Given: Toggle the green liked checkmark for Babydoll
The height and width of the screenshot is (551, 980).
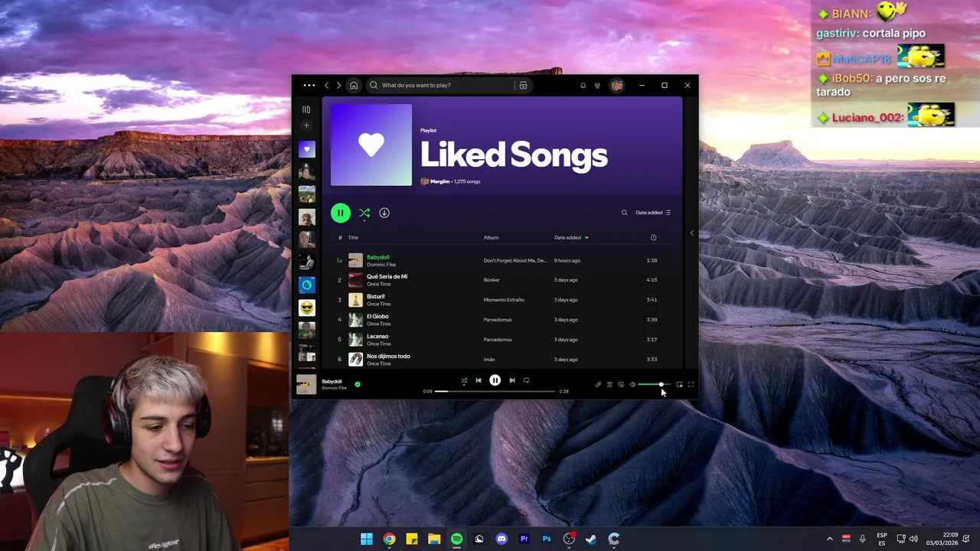Looking at the screenshot, I should [x=358, y=384].
